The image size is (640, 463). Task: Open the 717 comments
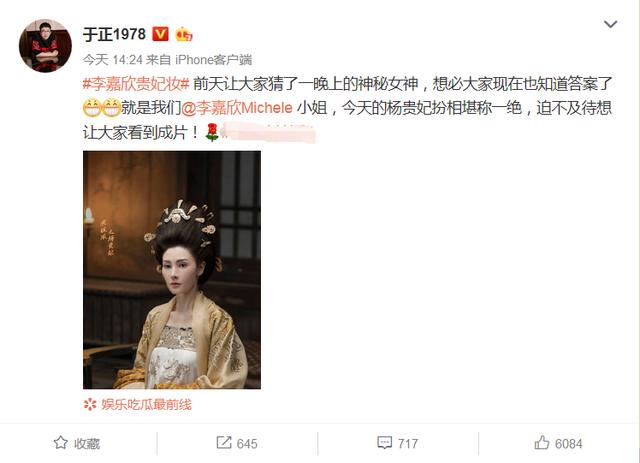coord(408,443)
